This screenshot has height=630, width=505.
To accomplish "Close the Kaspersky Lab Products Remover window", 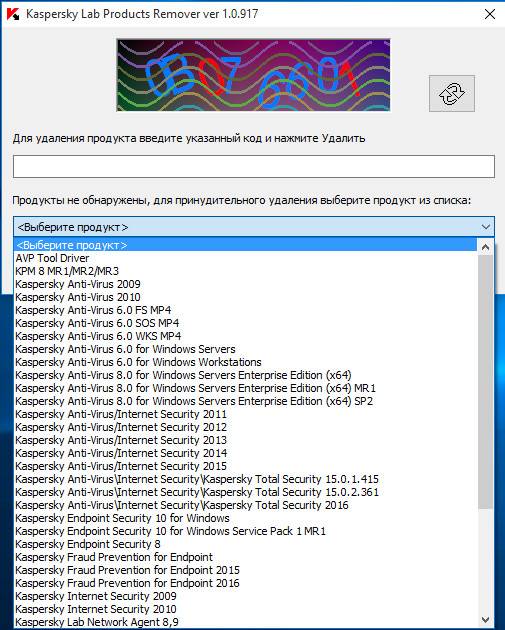I will pos(490,14).
